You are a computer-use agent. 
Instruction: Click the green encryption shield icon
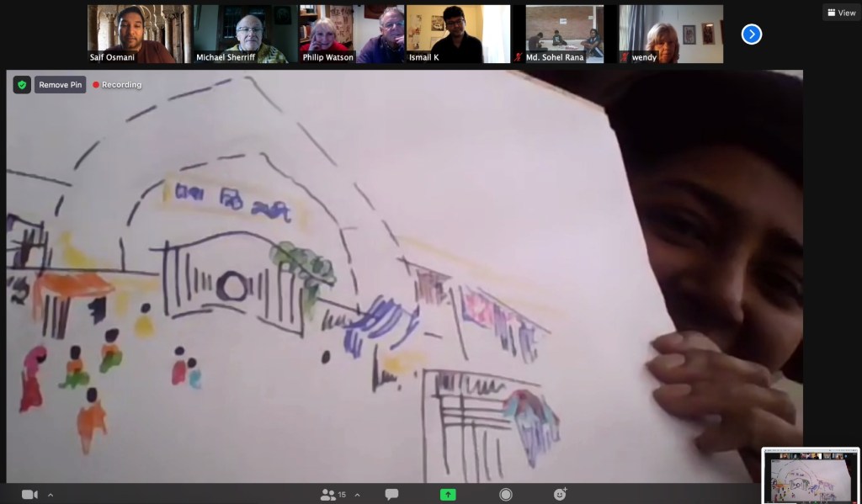[x=22, y=85]
